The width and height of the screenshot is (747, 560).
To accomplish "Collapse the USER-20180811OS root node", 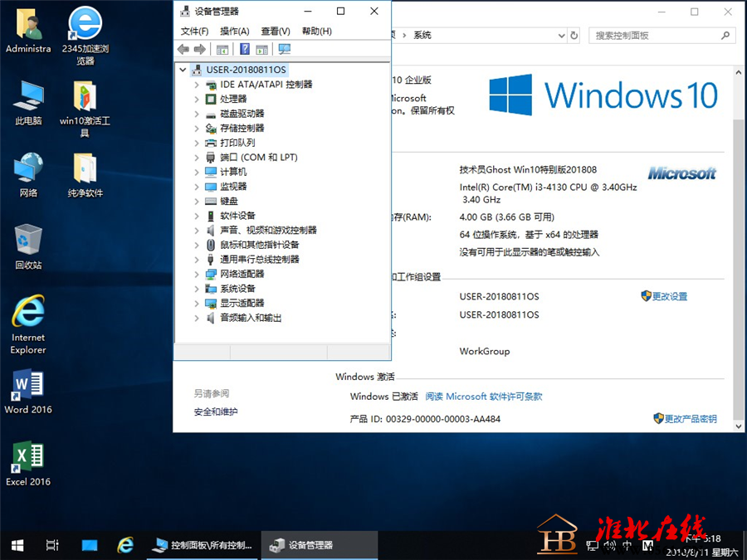I will (183, 70).
